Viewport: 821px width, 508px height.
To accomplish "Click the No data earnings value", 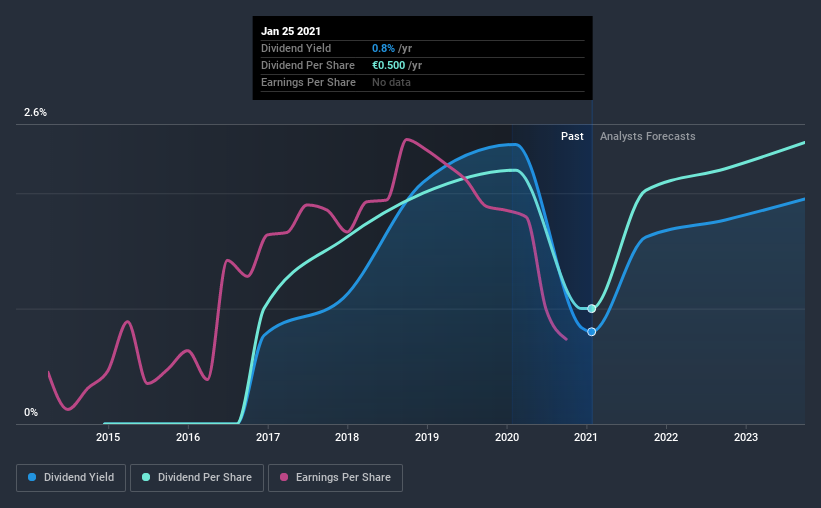I will click(x=391, y=82).
